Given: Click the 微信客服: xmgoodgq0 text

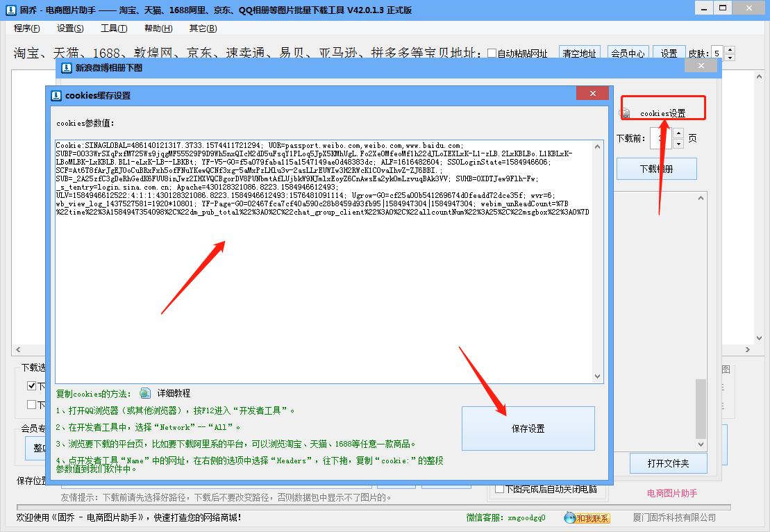Looking at the screenshot, I should [x=505, y=517].
